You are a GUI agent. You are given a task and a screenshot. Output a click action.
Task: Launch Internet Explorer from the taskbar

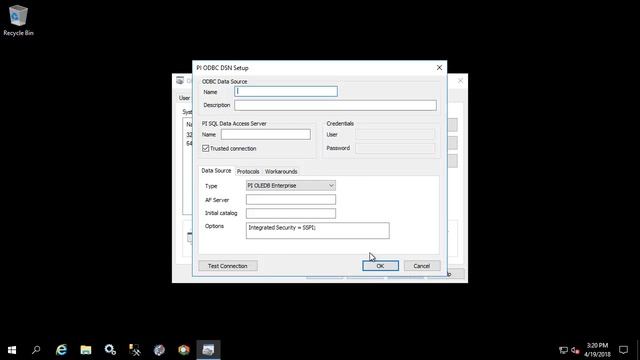61,350
